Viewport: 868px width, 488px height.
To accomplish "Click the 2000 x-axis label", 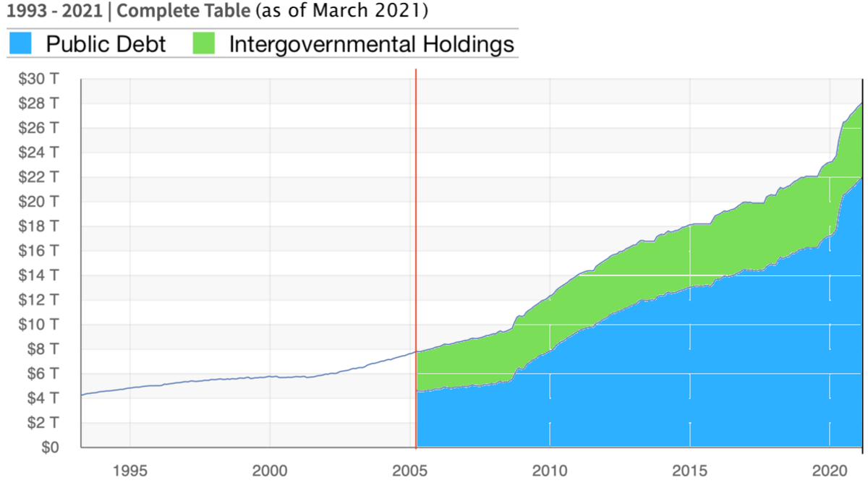I will (x=270, y=470).
